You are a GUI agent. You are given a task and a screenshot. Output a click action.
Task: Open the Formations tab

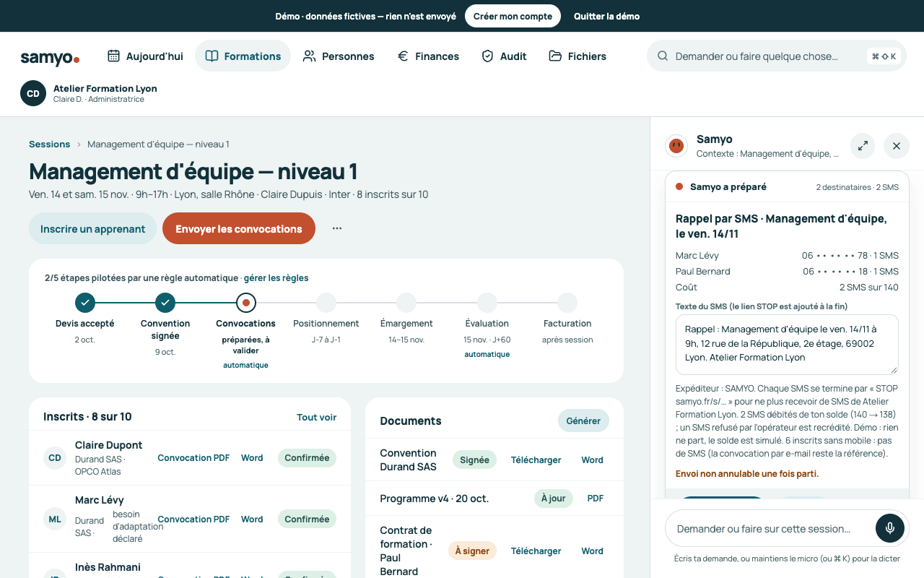(x=243, y=56)
